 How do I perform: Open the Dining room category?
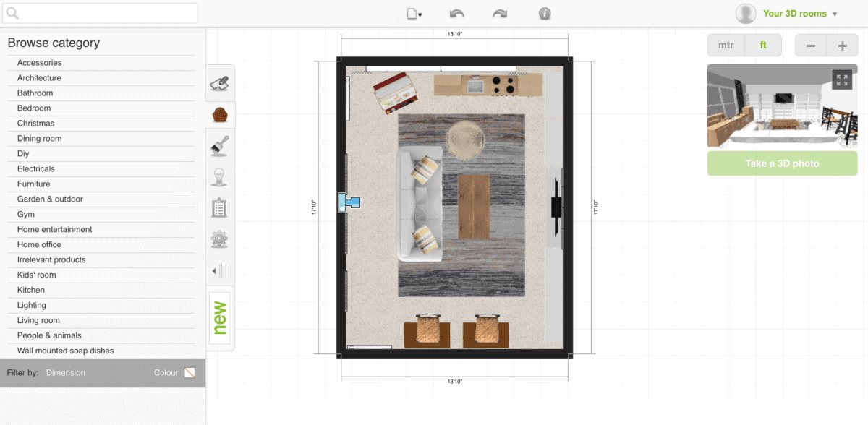click(40, 139)
